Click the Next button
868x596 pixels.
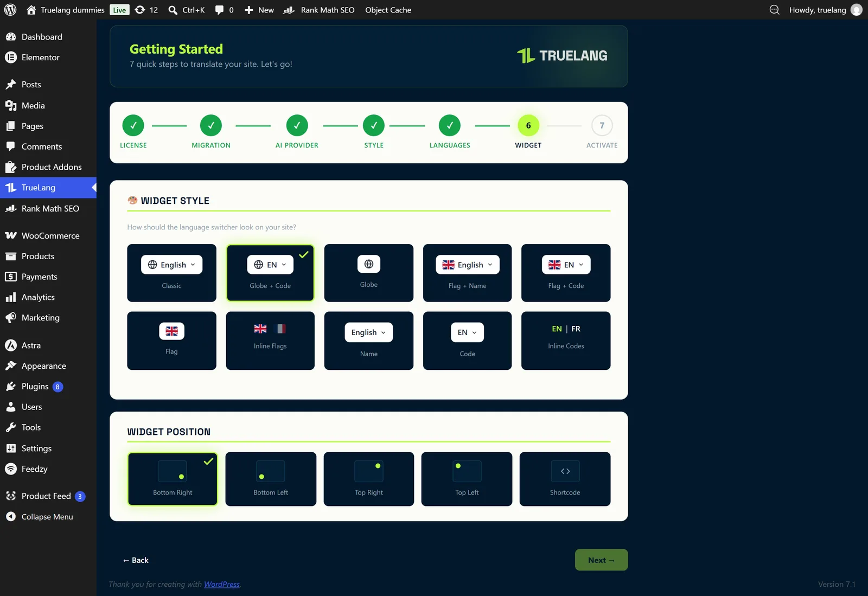pyautogui.click(x=601, y=560)
